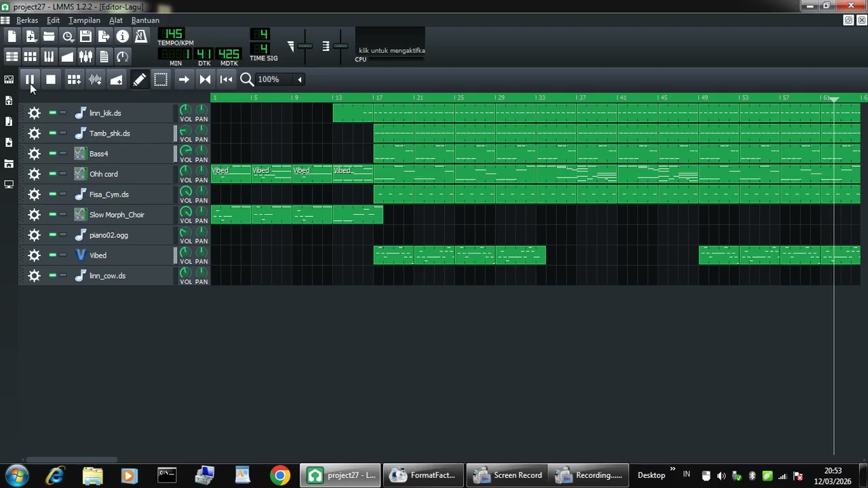Viewport: 868px width, 488px height.
Task: Mute the linn_kik.ds track
Action: click(52, 113)
